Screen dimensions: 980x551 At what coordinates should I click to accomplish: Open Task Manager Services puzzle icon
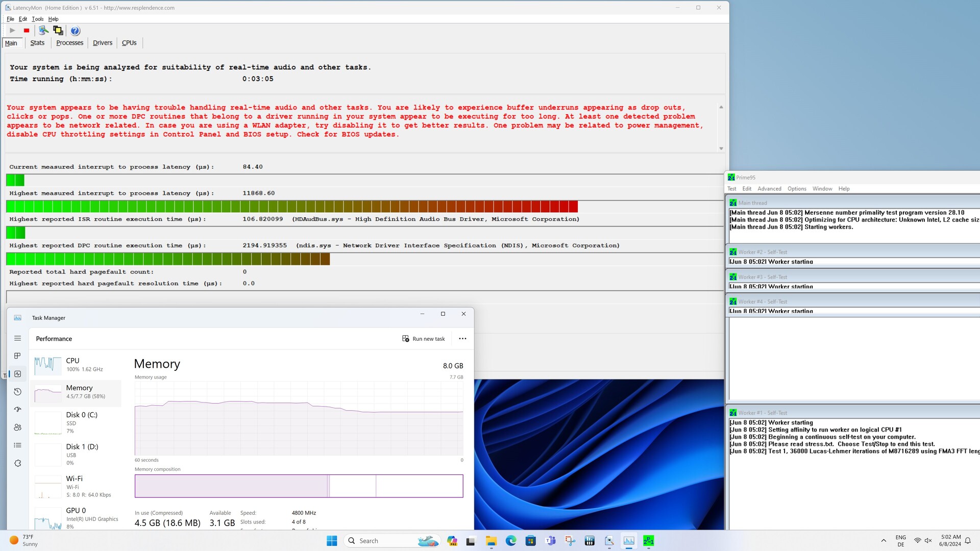(x=17, y=463)
